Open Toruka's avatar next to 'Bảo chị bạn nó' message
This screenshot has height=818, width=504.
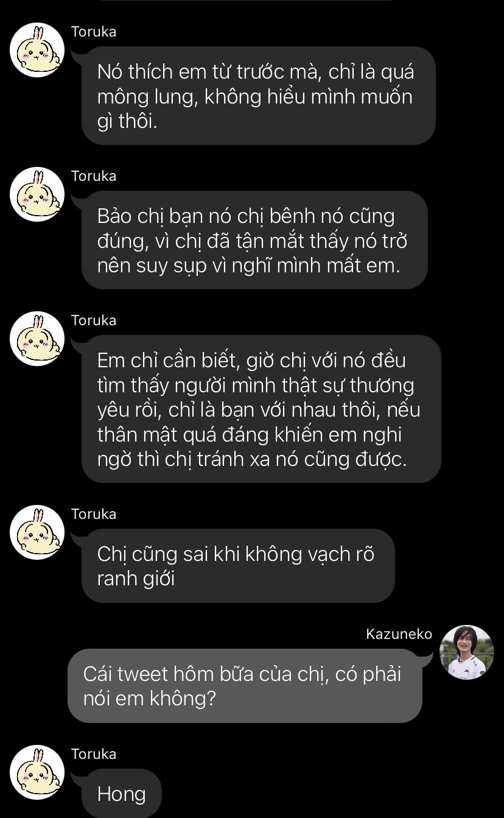37,194
